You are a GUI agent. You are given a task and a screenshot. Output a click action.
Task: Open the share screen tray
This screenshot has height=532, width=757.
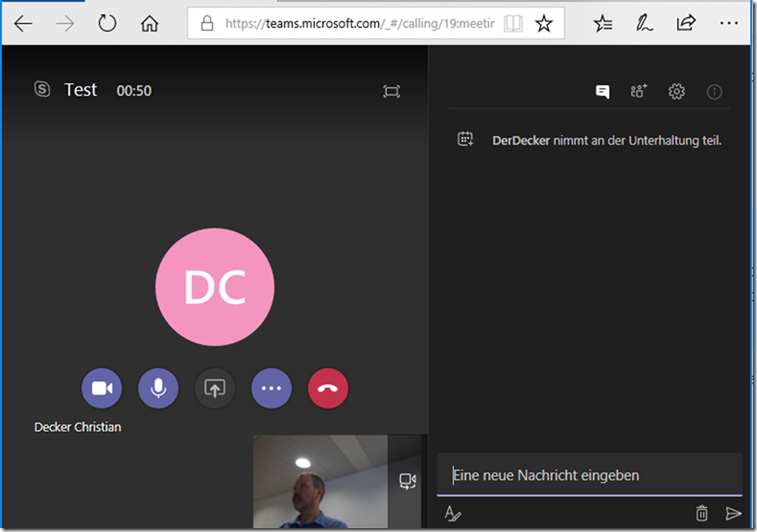[215, 388]
